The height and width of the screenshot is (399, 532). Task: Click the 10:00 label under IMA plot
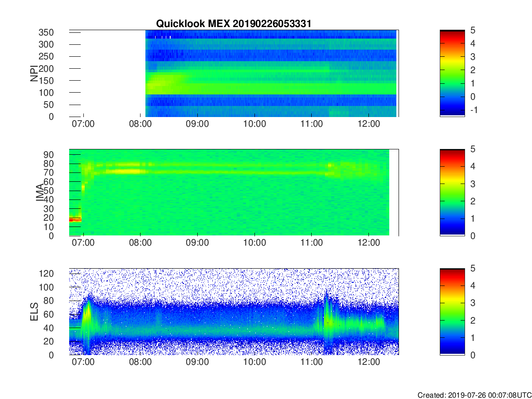[254, 243]
